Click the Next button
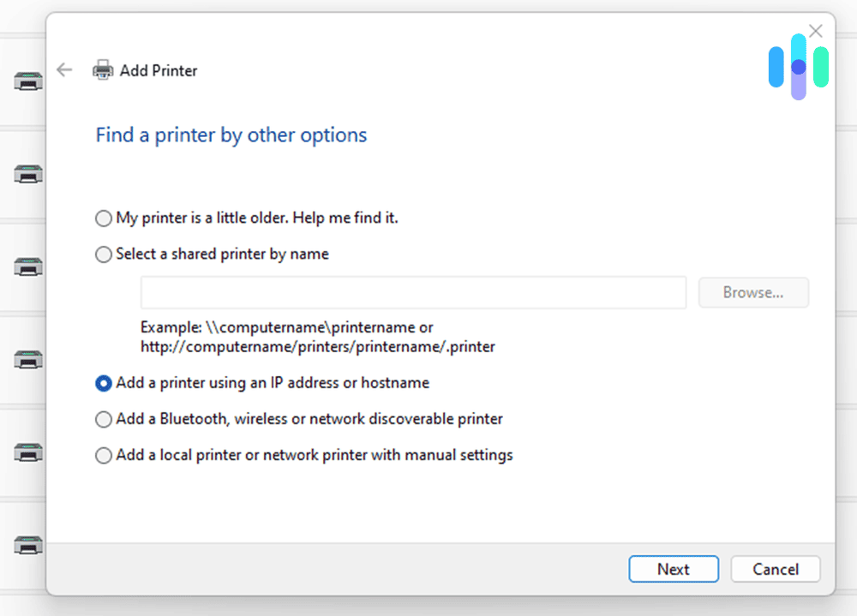 pos(674,569)
